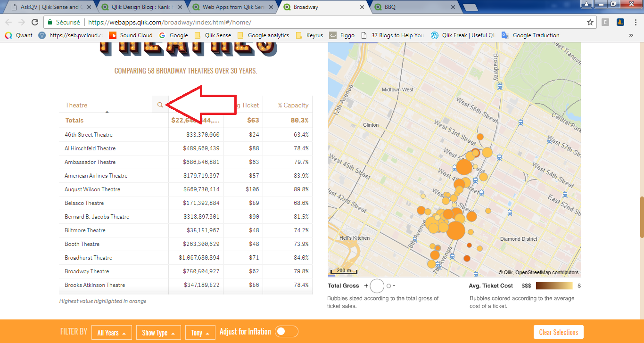Go forward with browser forward arrow
The width and height of the screenshot is (644, 343).
(21, 22)
